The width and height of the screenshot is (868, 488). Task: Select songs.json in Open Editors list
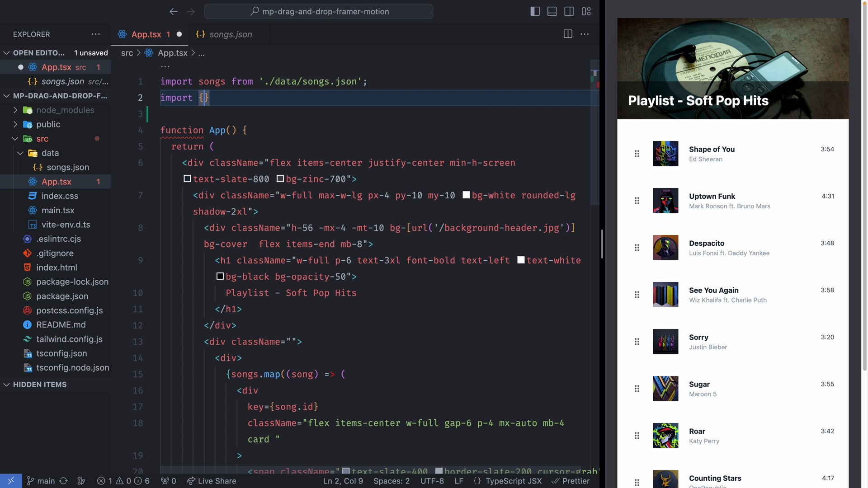55,82
